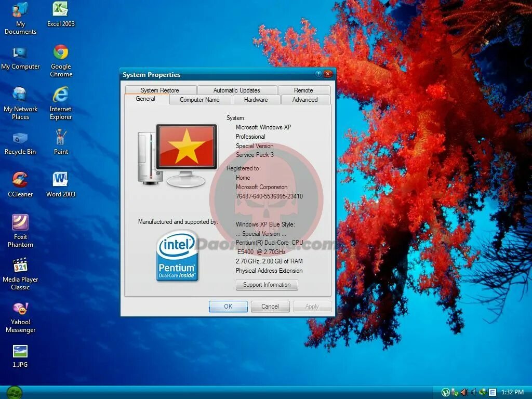This screenshot has width=532, height=399.
Task: Click the System Properties help button
Action: click(318, 74)
